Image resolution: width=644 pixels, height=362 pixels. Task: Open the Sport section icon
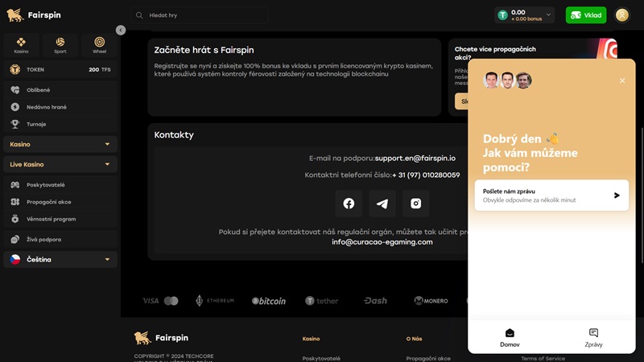tap(60, 45)
